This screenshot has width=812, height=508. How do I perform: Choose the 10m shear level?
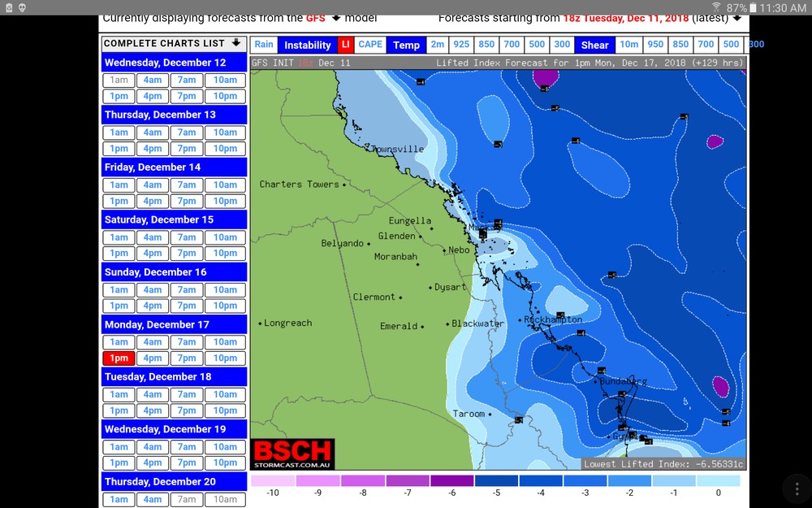pyautogui.click(x=628, y=46)
